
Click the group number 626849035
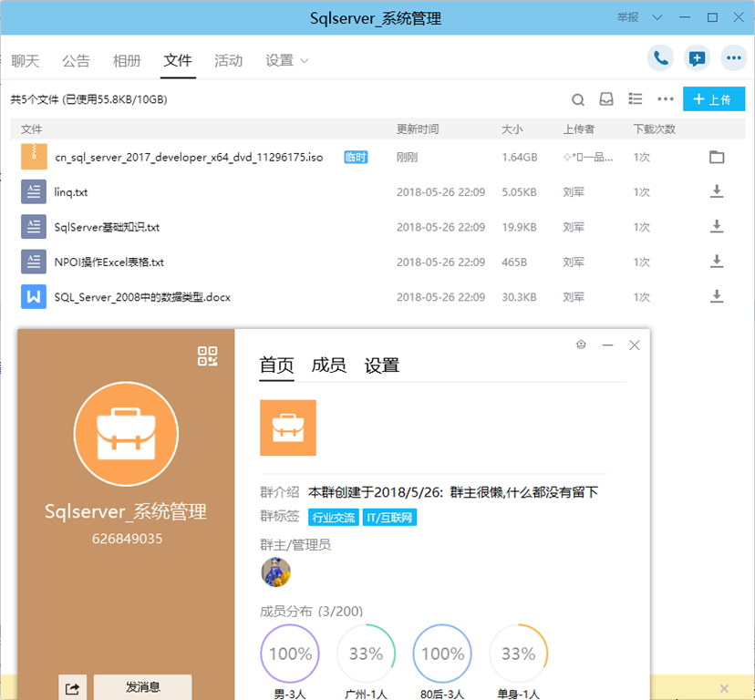(x=127, y=539)
